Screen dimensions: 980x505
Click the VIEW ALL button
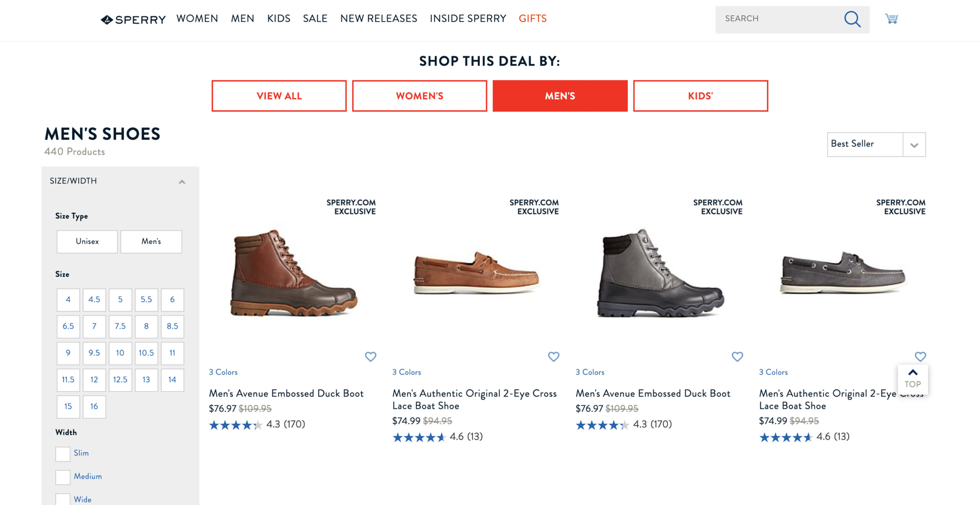point(278,96)
